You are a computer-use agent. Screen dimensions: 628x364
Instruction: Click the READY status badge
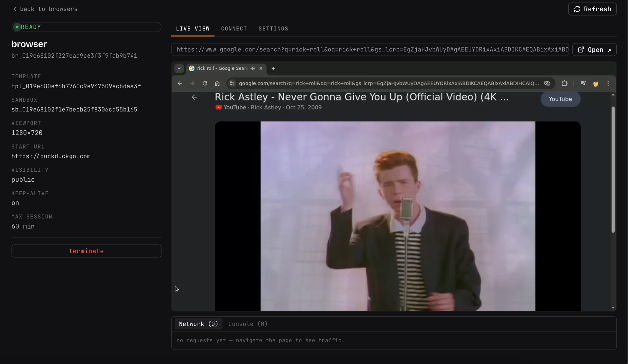click(86, 27)
